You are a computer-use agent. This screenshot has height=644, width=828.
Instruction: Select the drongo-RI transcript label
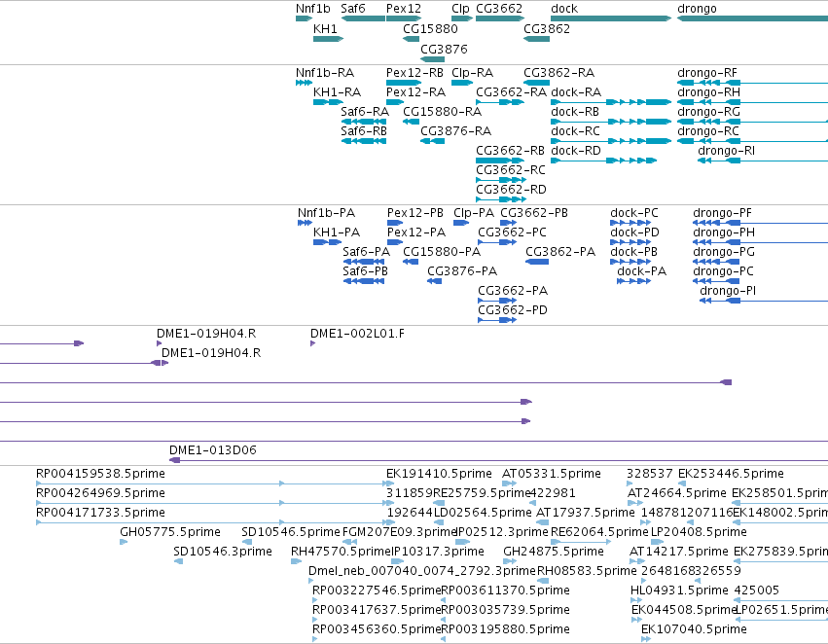click(726, 151)
